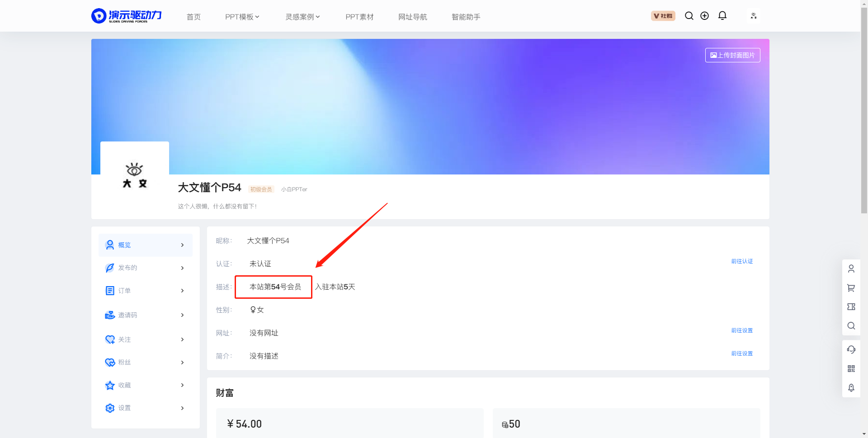Expand the PPT模板 dropdown menu
Image resolution: width=868 pixels, height=438 pixels.
[242, 17]
